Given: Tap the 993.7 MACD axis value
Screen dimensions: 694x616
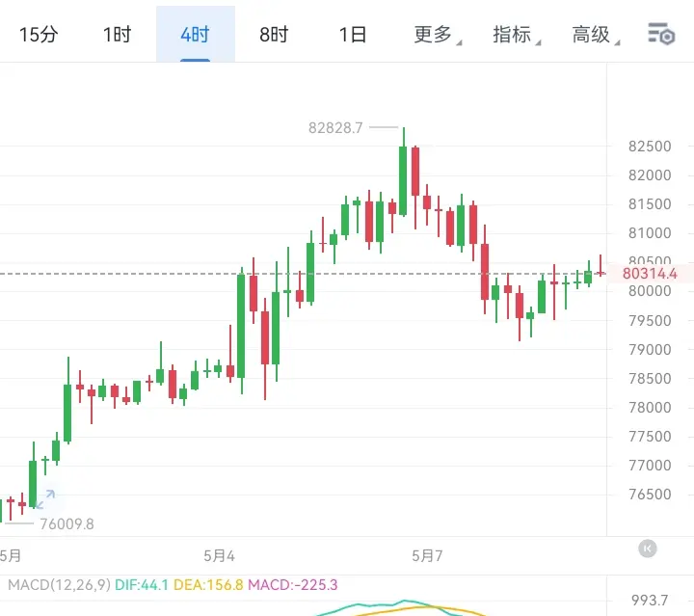Looking at the screenshot, I should [650, 600].
